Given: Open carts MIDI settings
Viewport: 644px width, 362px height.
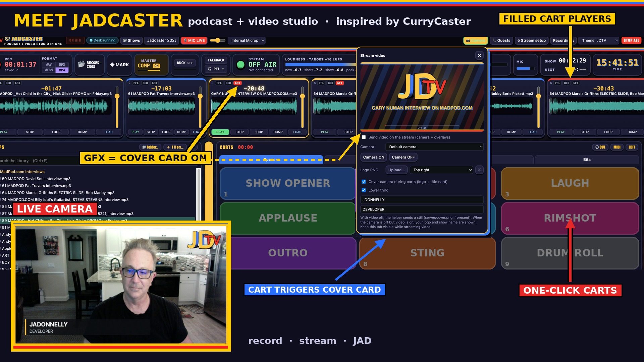Looking at the screenshot, I should pos(617,147).
